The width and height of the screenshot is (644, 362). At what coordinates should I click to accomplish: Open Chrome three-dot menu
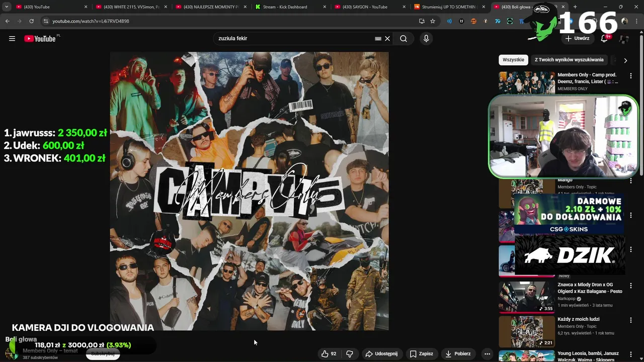(x=637, y=21)
